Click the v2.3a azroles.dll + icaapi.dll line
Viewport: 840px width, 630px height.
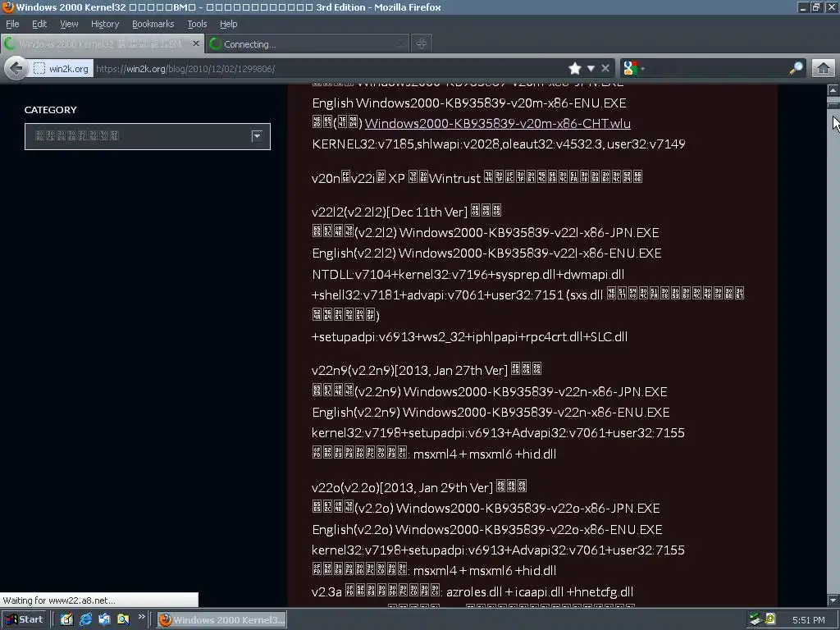coord(472,592)
